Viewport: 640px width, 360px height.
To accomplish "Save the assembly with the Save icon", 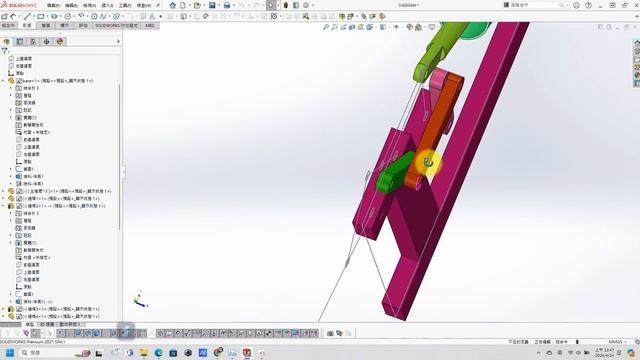I will tap(212, 5).
